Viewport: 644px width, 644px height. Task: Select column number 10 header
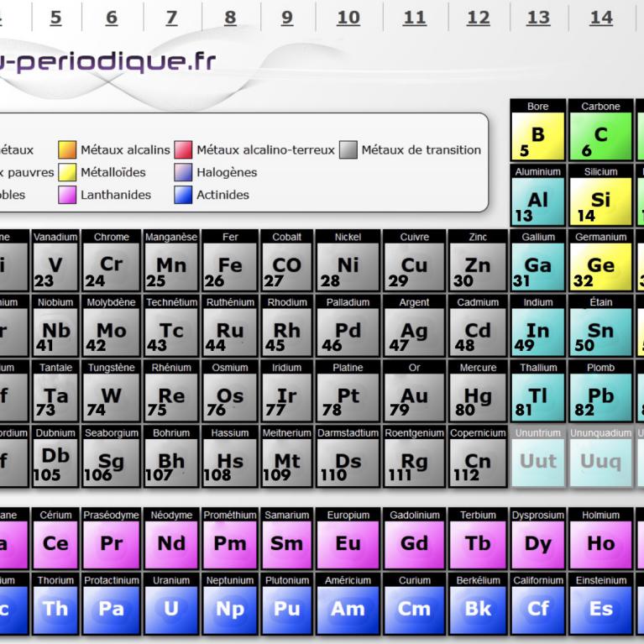(x=348, y=18)
